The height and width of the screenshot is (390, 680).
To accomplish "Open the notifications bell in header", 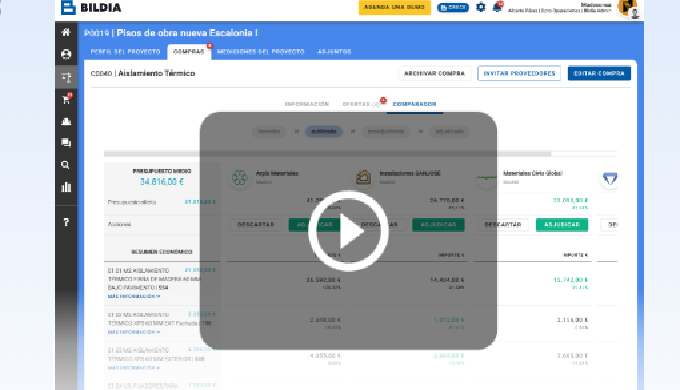I will click(497, 7).
